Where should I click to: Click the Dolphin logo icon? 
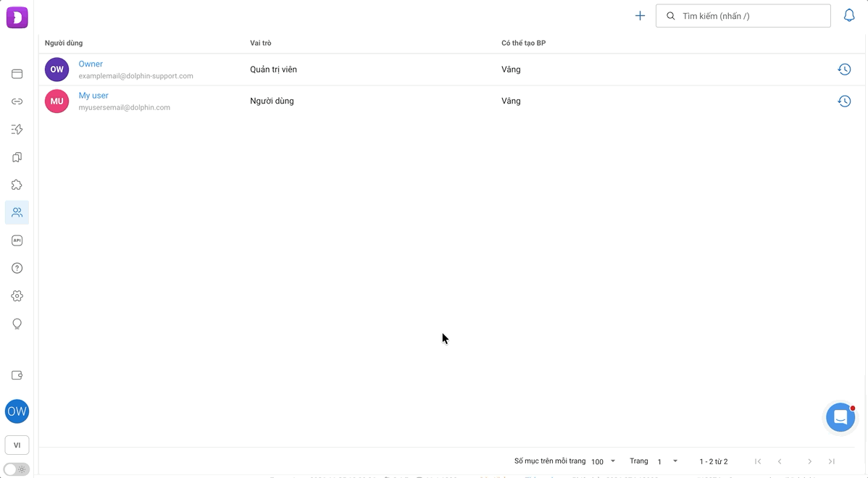(17, 17)
